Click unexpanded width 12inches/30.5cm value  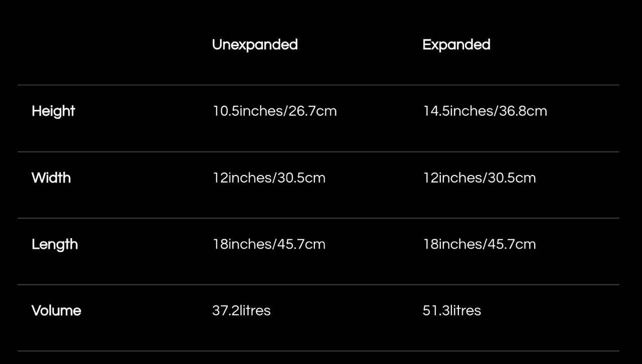[269, 177]
